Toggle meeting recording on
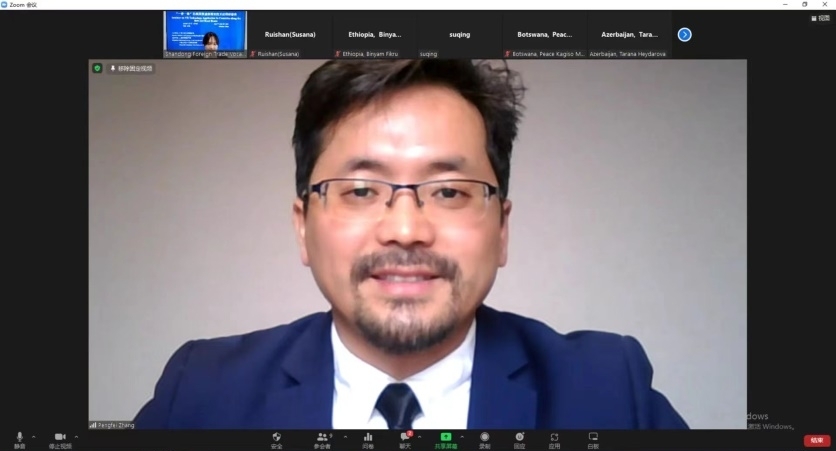Screen dimensions: 836x451 [484, 438]
